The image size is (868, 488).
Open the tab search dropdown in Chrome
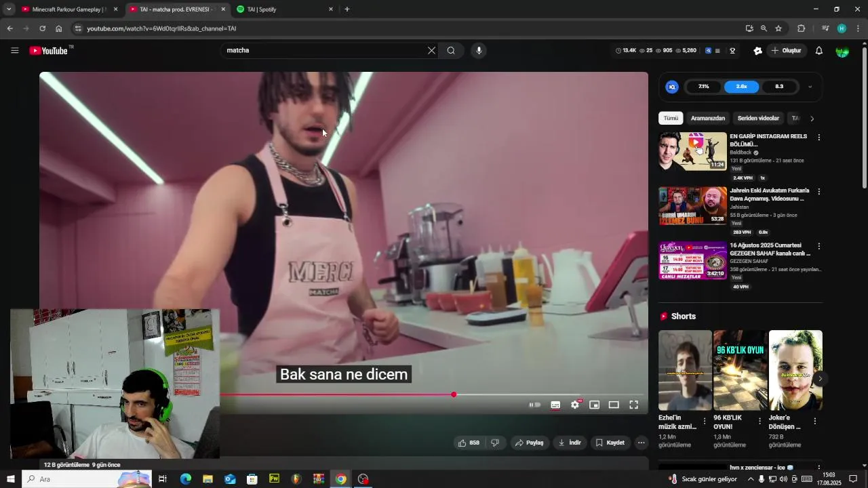pyautogui.click(x=9, y=9)
